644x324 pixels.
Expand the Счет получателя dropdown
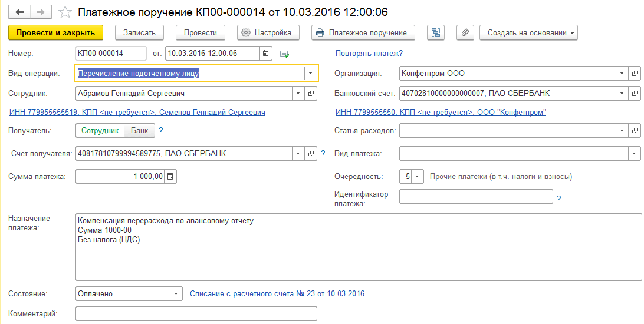[298, 154]
